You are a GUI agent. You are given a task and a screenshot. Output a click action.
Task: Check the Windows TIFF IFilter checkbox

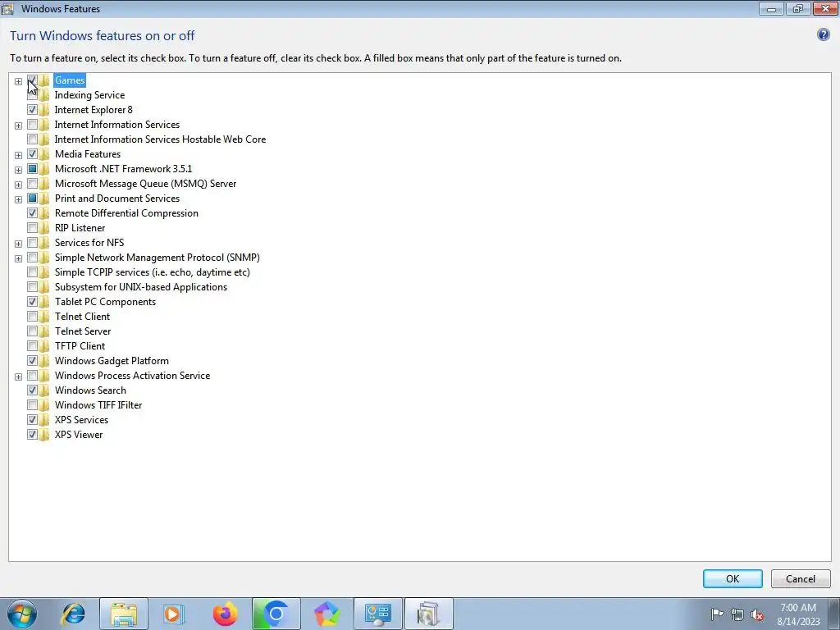pyautogui.click(x=32, y=405)
